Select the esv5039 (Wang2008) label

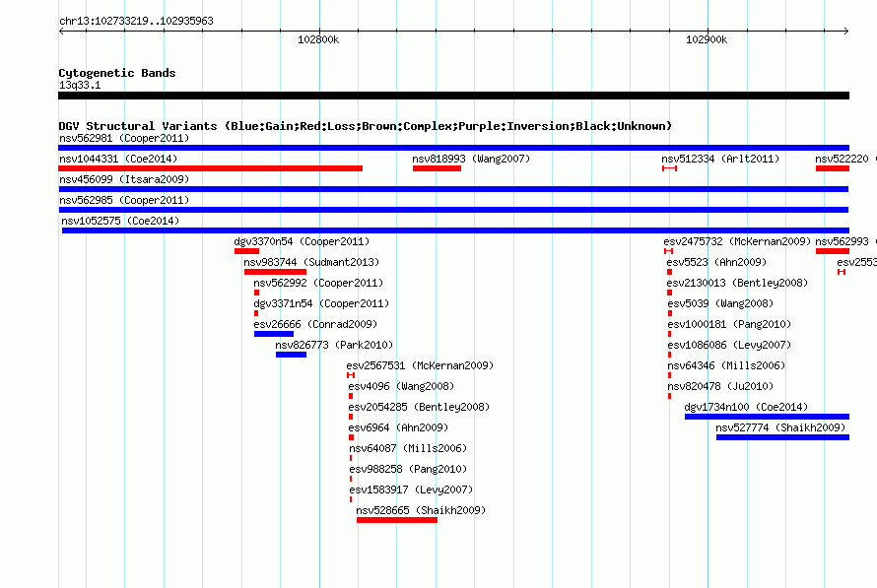tap(720, 303)
